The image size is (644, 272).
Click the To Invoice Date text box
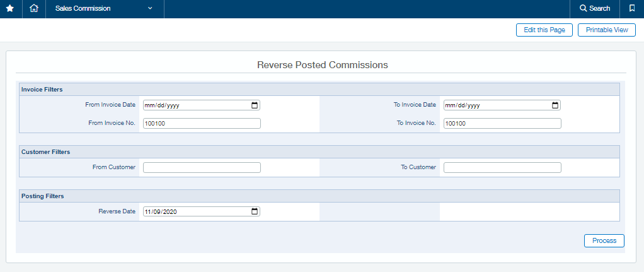coord(502,105)
